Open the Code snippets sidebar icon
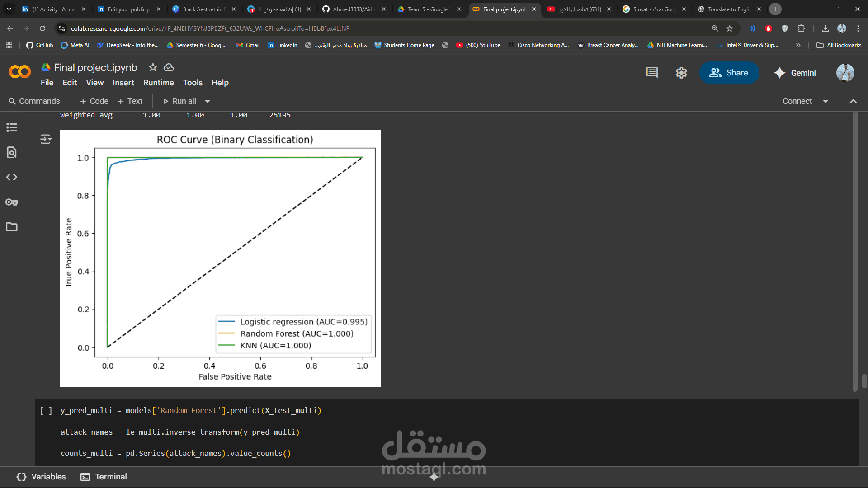Screen dimensions: 868x488 pos(12,177)
